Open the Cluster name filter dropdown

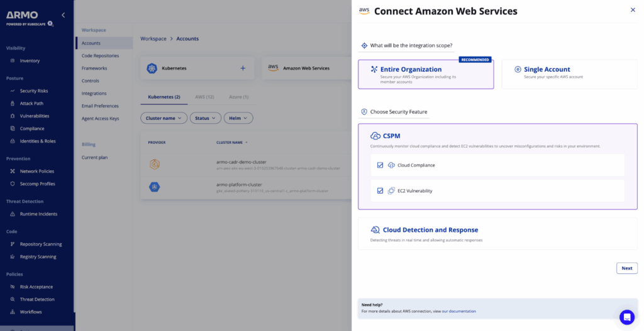click(164, 118)
